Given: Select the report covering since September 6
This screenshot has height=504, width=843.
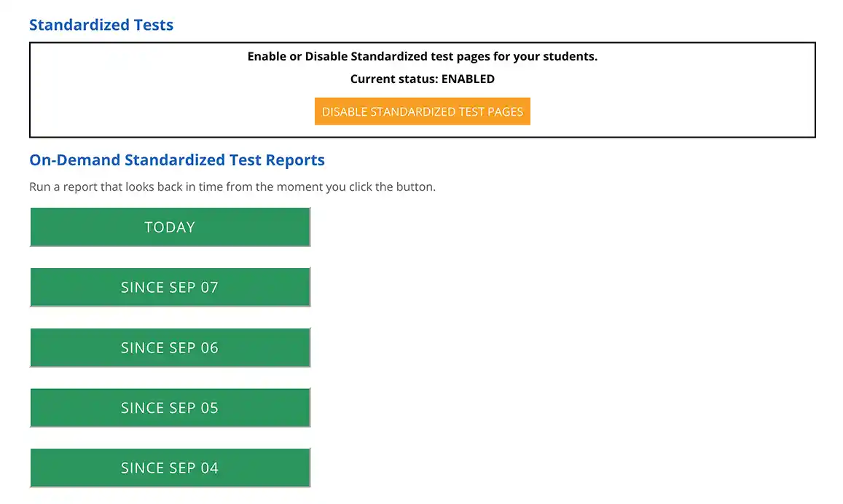Looking at the screenshot, I should (x=170, y=347).
